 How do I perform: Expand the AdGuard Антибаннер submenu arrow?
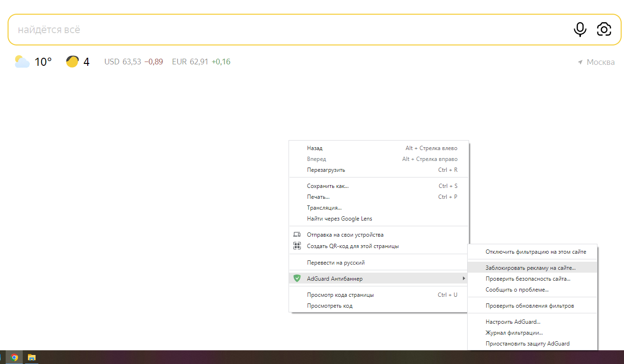463,278
